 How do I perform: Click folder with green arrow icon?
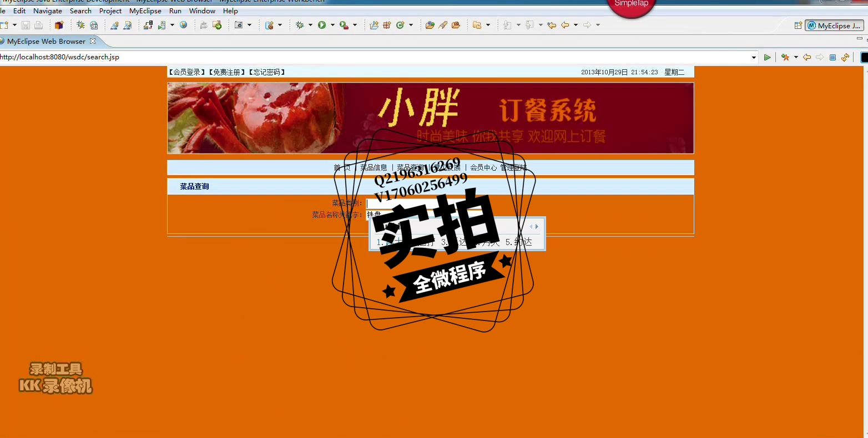[217, 25]
